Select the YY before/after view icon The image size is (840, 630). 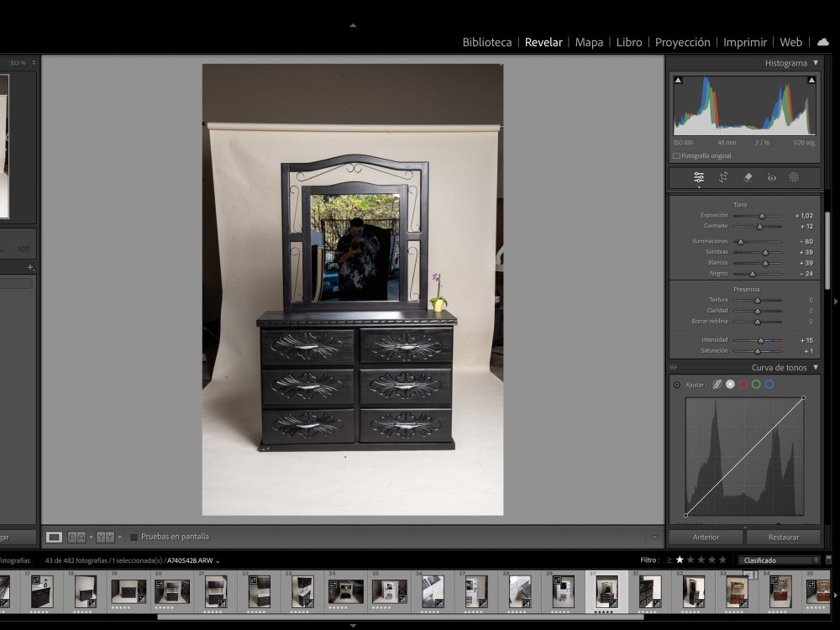coord(106,537)
